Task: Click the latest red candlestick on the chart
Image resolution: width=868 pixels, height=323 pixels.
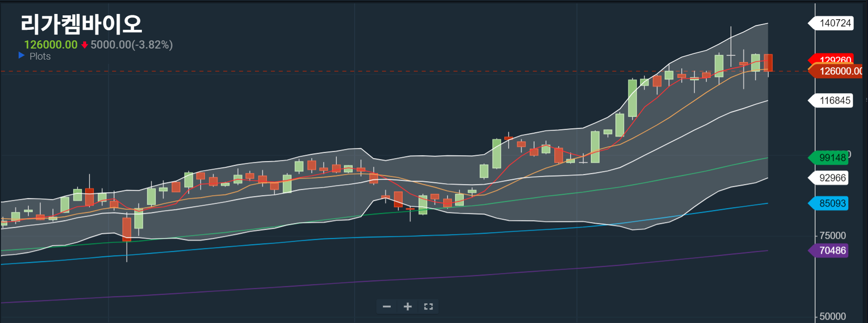Action: pyautogui.click(x=768, y=63)
